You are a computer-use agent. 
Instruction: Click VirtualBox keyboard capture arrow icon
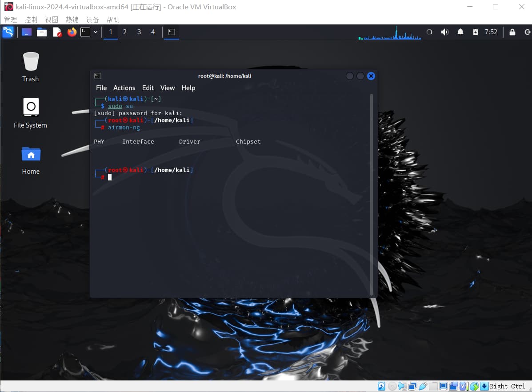[x=484, y=386]
